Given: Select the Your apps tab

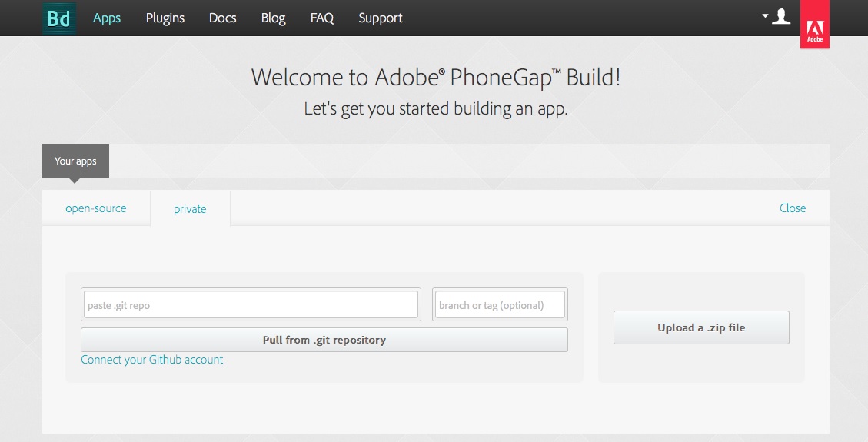Looking at the screenshot, I should [x=75, y=161].
